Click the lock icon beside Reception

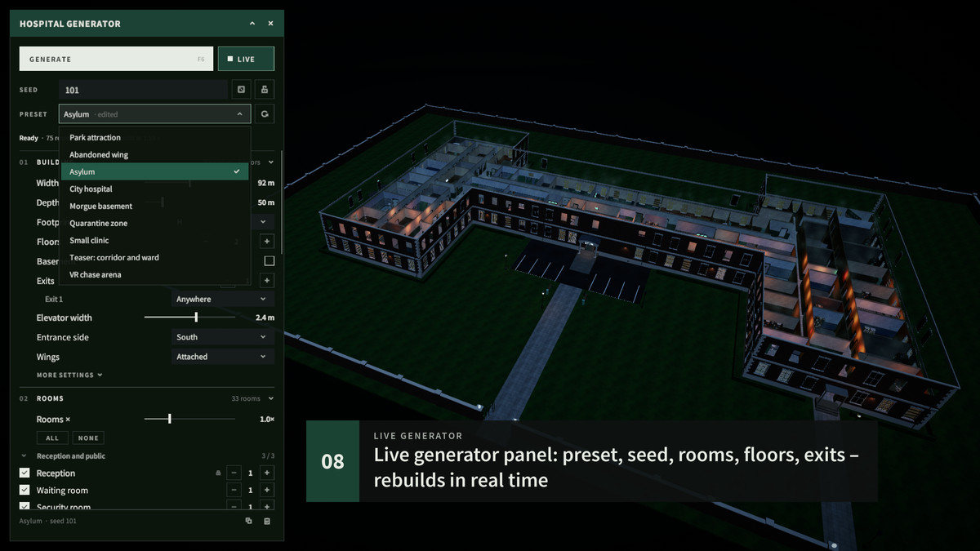point(218,473)
